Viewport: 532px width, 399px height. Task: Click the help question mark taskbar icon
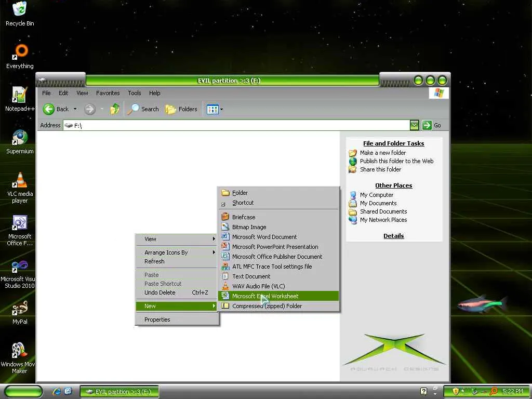click(x=424, y=392)
